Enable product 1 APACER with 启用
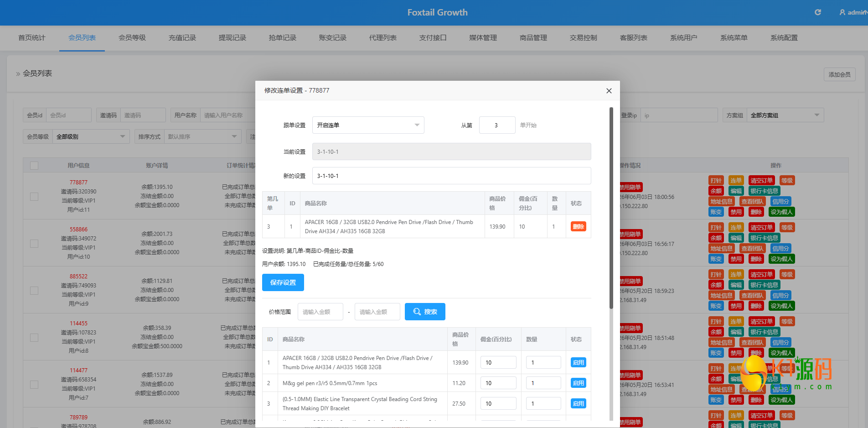 click(578, 362)
